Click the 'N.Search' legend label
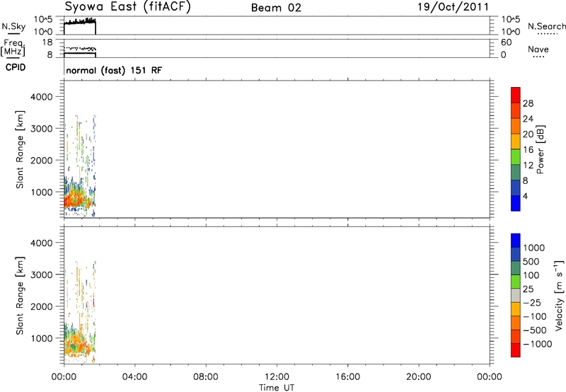This screenshot has width=566, height=392. point(546,26)
